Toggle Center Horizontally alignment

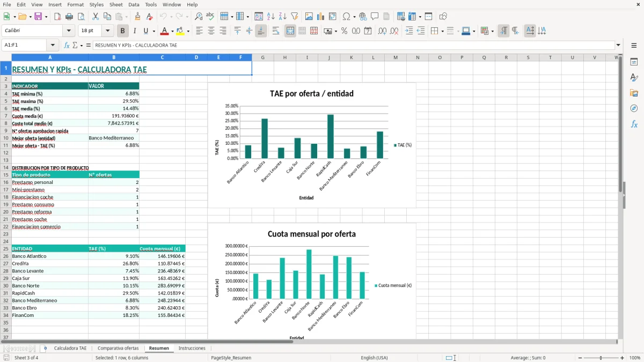(211, 31)
